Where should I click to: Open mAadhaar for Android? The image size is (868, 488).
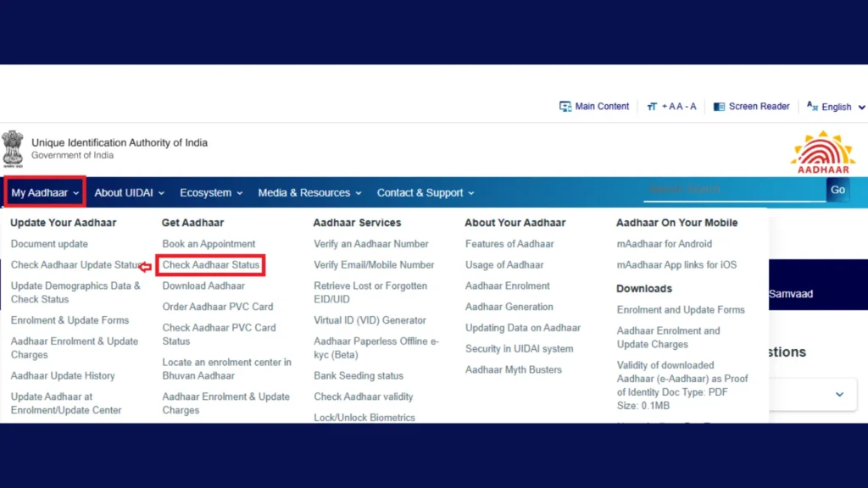point(665,244)
